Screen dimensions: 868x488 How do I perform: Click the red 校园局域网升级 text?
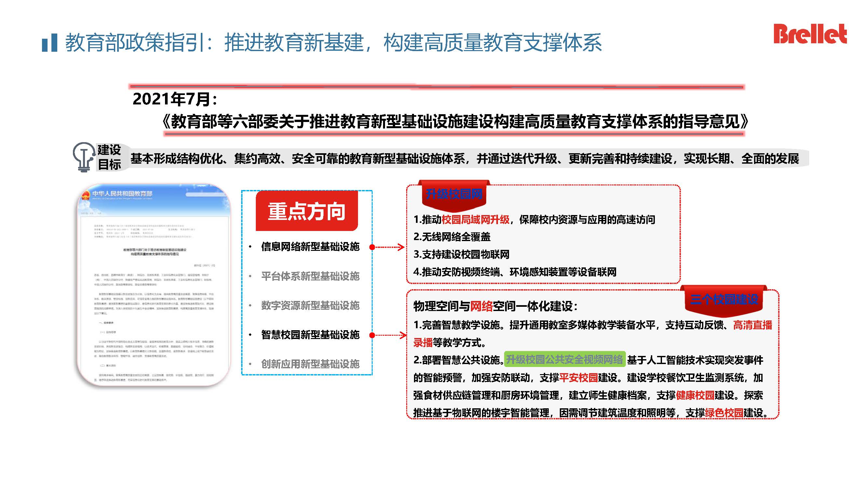[475, 220]
